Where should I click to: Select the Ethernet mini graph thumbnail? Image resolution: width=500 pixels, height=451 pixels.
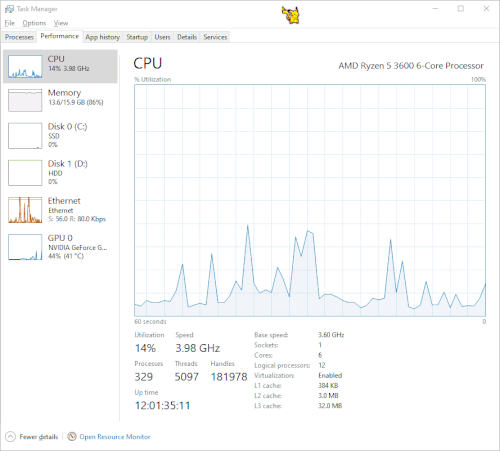(25, 210)
